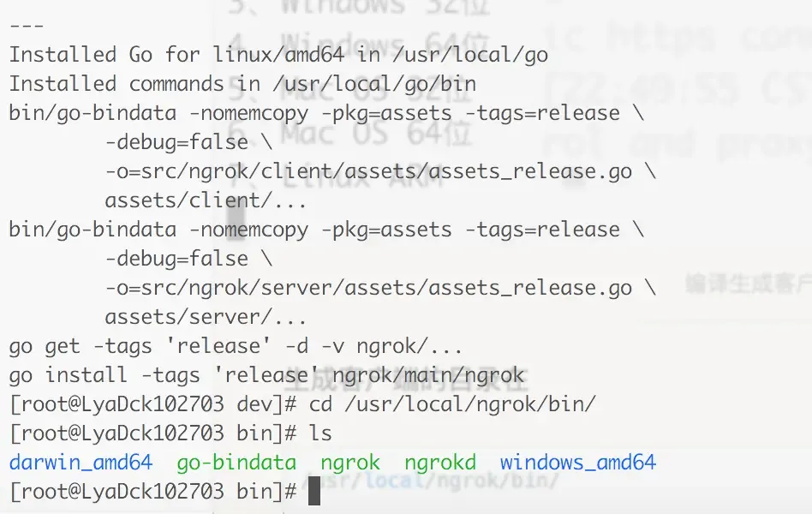
Task: Click 'Installed commands in /usr/local/go/bin' line
Action: 242,84
